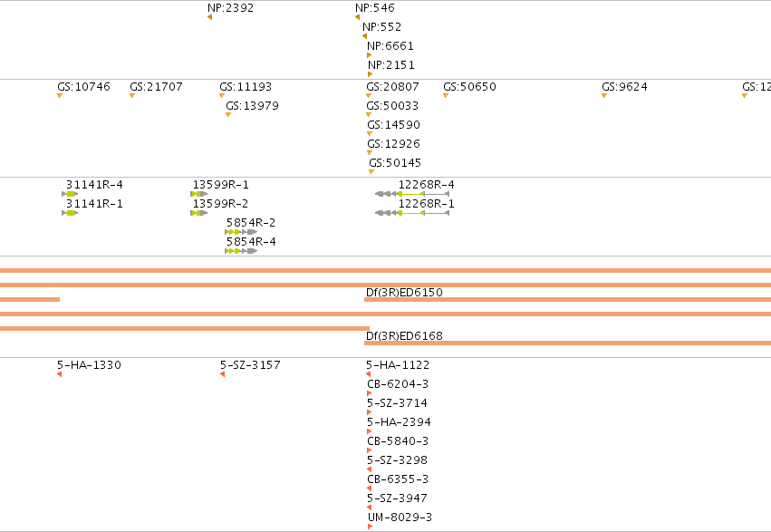This screenshot has width=771, height=532.
Task: Click the CB-5840-3 insertion marker
Action: [370, 450]
